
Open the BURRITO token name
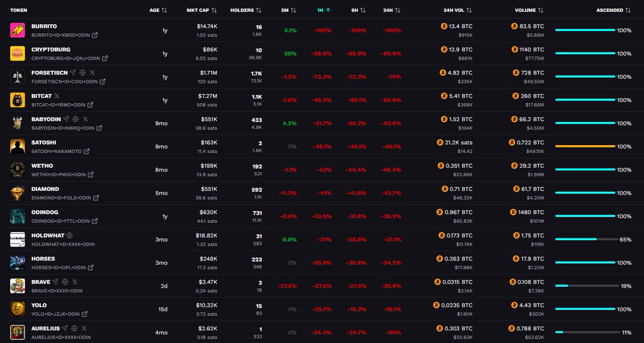click(x=44, y=26)
